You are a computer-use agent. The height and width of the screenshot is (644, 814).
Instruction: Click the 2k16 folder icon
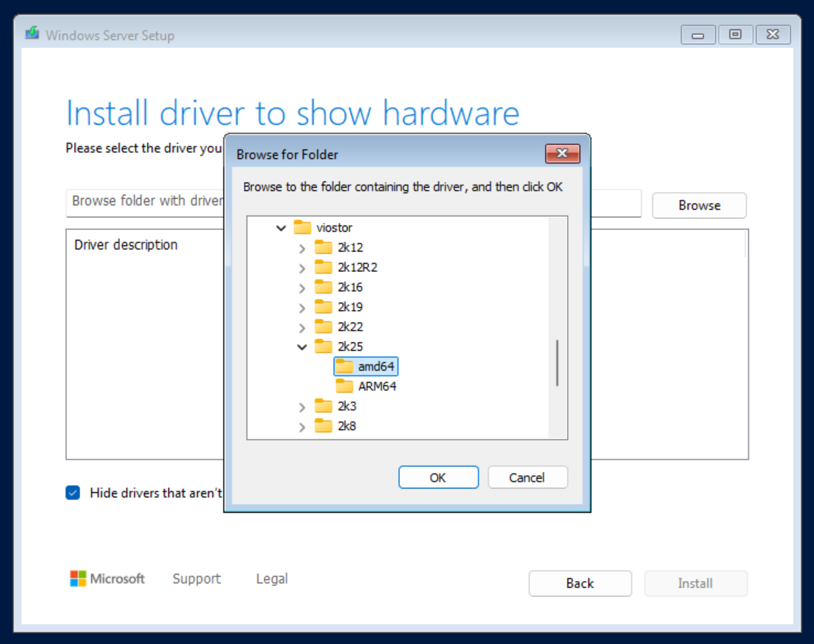click(323, 287)
